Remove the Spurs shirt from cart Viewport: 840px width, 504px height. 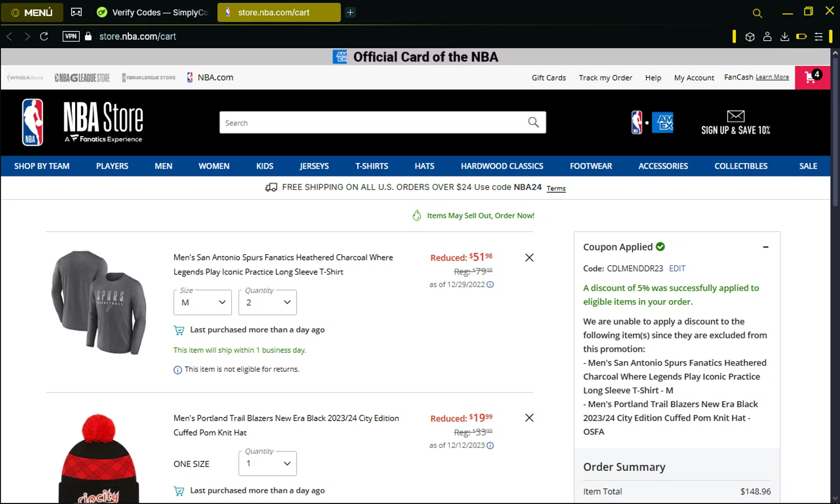tap(529, 258)
